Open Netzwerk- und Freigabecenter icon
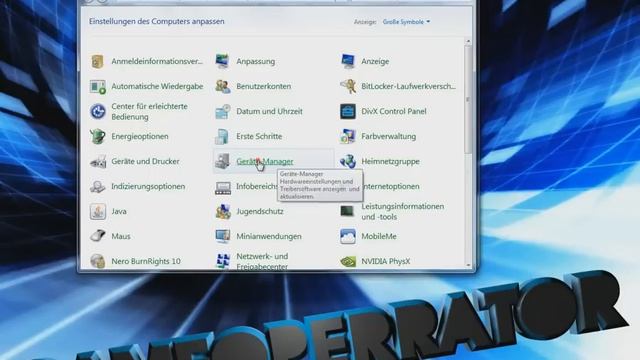 (x=222, y=261)
